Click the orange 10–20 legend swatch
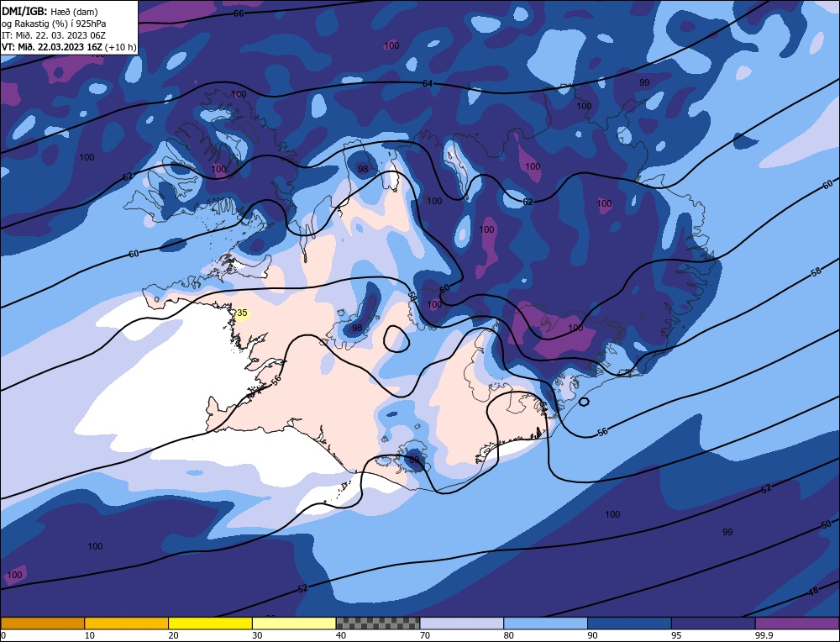Image resolution: width=840 pixels, height=642 pixels. (x=127, y=623)
